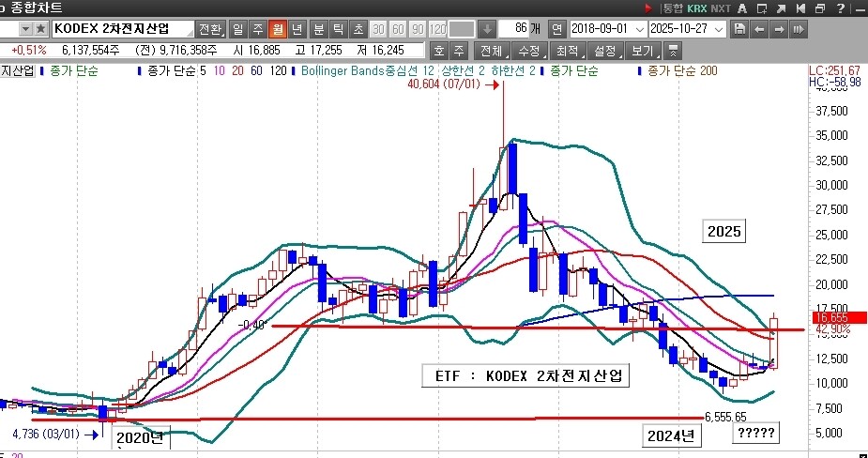Click the title bar rewind-to-first icon

click(800, 8)
